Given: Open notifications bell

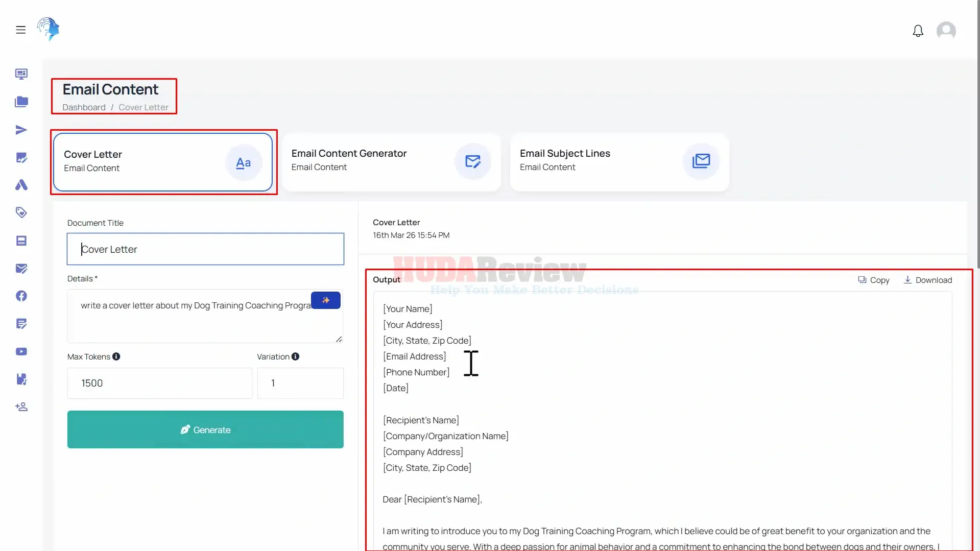Looking at the screenshot, I should [918, 31].
